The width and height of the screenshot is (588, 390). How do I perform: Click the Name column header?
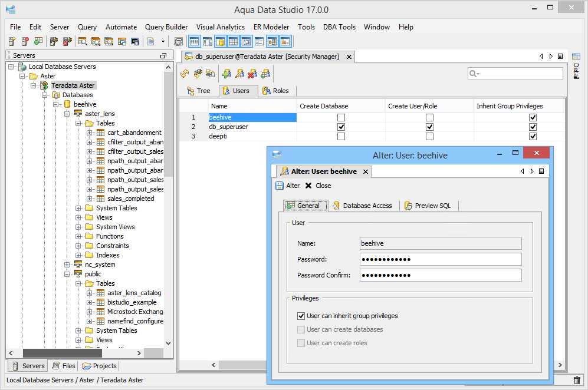[x=252, y=106]
